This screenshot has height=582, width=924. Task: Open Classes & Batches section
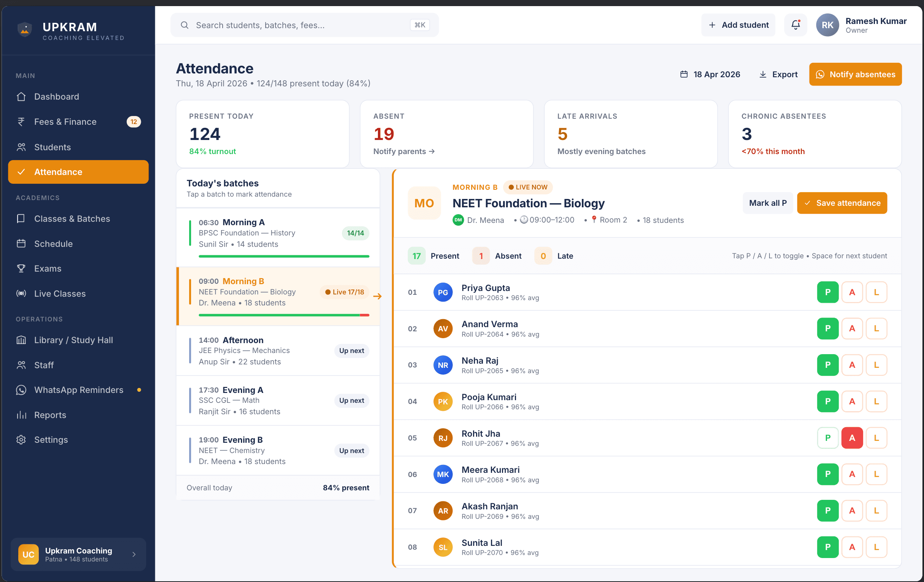[72, 218]
